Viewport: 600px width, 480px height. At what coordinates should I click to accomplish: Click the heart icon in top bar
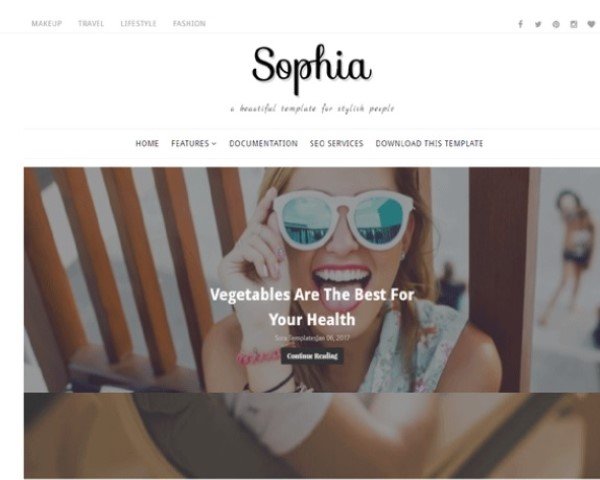coord(591,24)
